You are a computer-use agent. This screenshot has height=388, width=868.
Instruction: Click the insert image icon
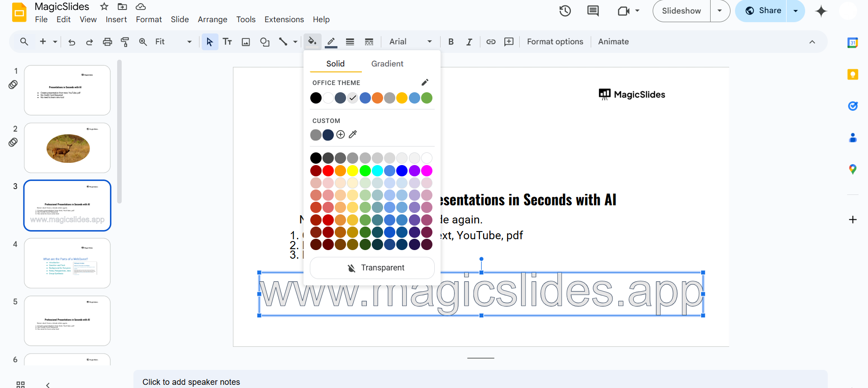coord(246,42)
